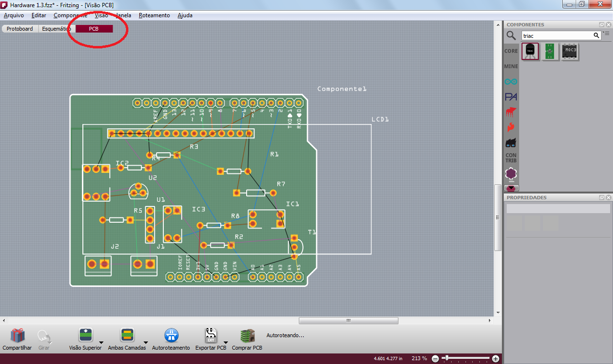The image size is (613, 364).
Task: Select the IC2 silkscreen label
Action: (x=122, y=163)
